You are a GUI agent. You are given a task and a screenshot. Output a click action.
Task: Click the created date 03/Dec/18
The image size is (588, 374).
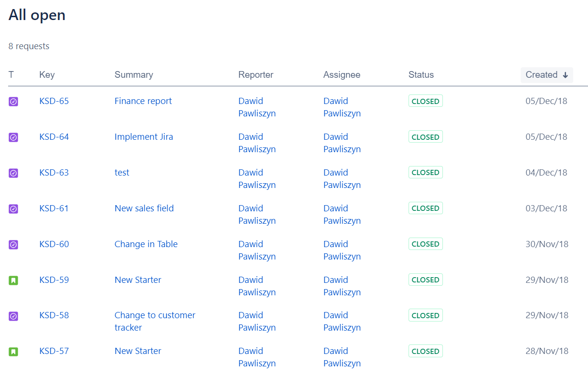click(x=546, y=208)
